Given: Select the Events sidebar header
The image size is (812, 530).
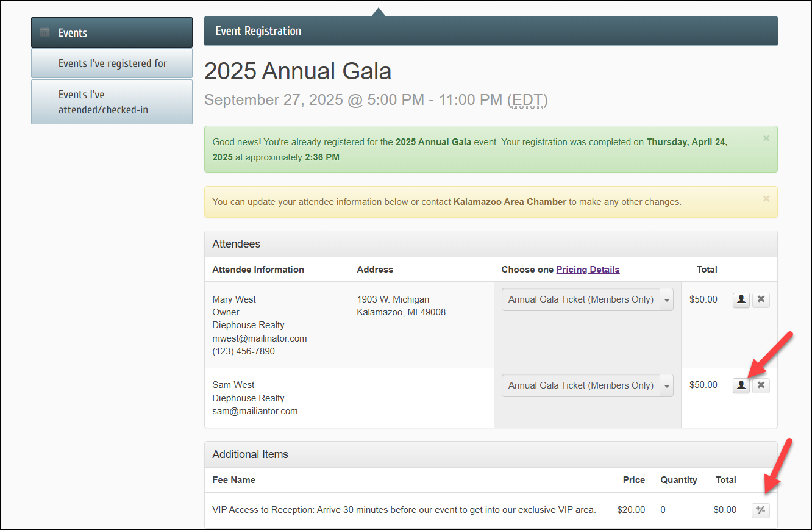Looking at the screenshot, I should tap(112, 33).
